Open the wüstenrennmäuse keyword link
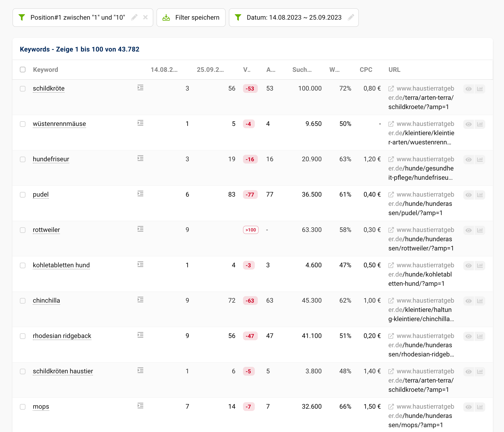Viewport: 504px width, 432px height. 59,124
